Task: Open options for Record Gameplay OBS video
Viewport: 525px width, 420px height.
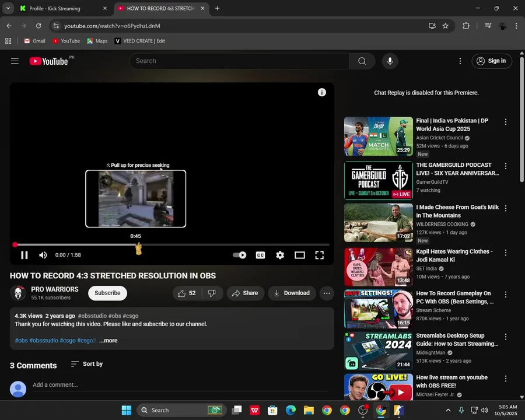Action: pyautogui.click(x=506, y=295)
